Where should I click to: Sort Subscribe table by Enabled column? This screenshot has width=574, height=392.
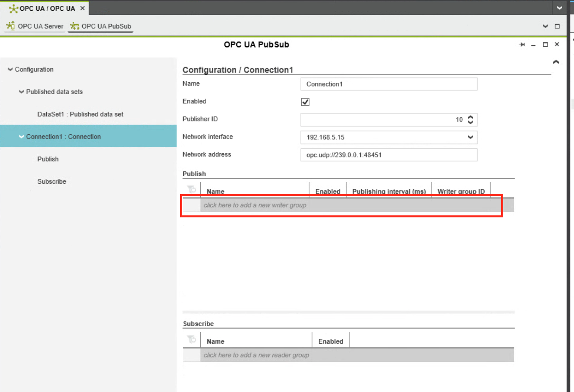(x=331, y=341)
